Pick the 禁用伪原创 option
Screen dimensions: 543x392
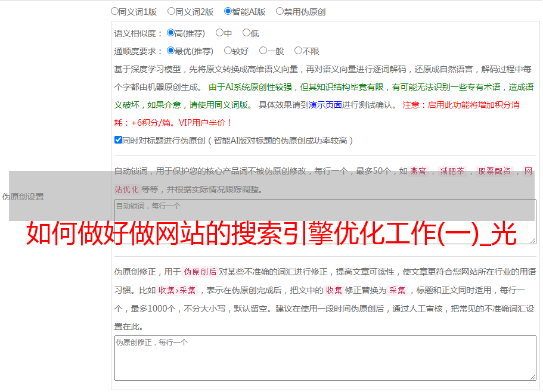pyautogui.click(x=280, y=11)
